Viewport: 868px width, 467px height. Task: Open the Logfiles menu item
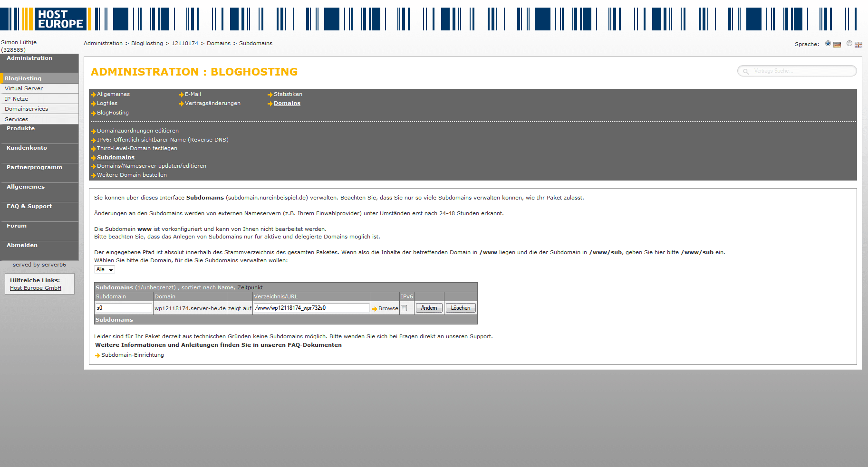[107, 103]
